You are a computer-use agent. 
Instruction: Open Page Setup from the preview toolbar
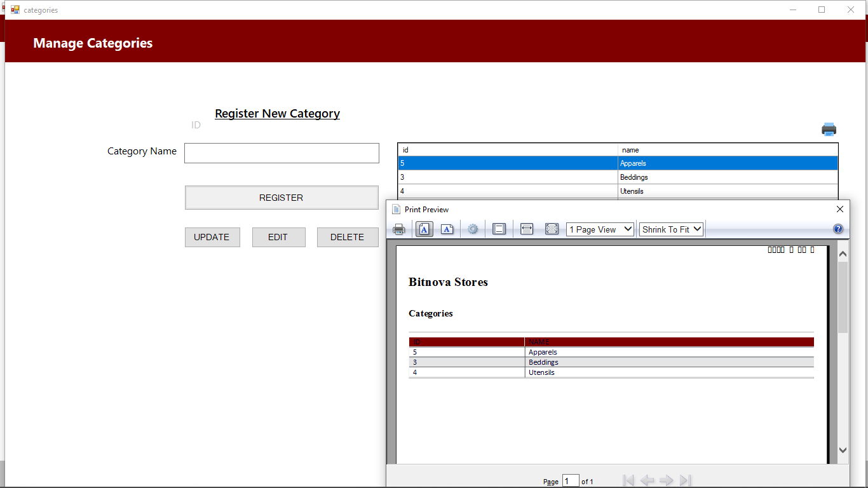[x=473, y=229]
